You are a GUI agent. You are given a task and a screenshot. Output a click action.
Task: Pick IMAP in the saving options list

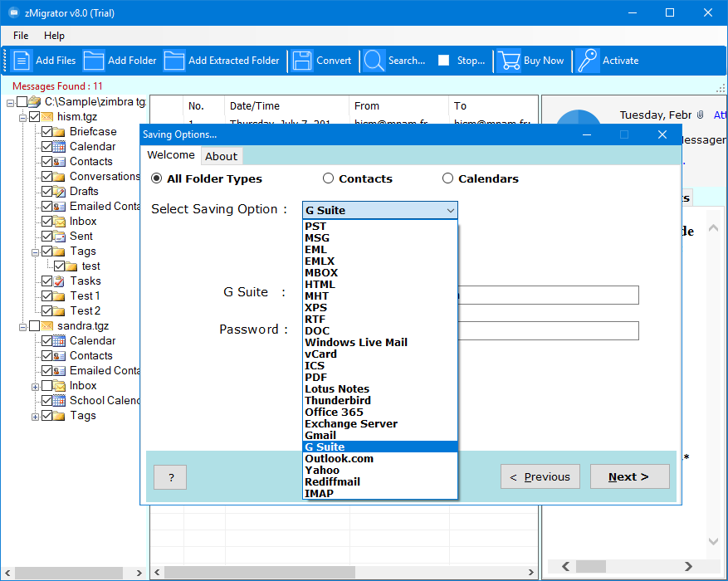[380, 493]
